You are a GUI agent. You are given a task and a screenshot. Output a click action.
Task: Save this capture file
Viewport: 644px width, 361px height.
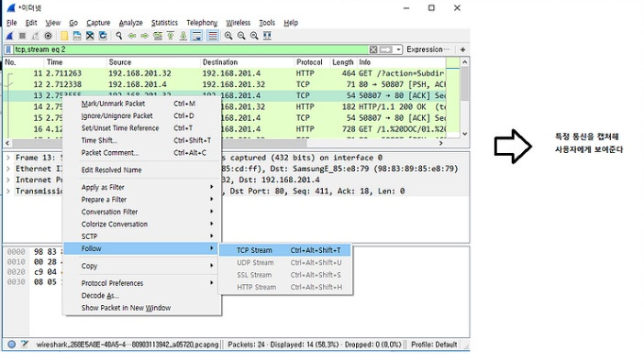(77, 36)
